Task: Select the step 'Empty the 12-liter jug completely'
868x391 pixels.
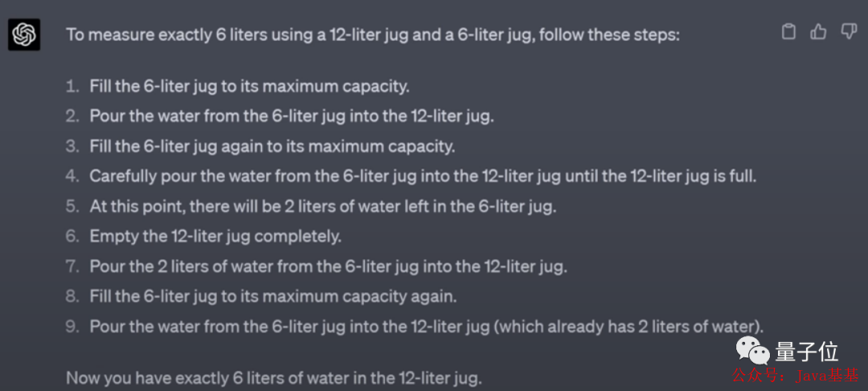Action: pos(215,236)
